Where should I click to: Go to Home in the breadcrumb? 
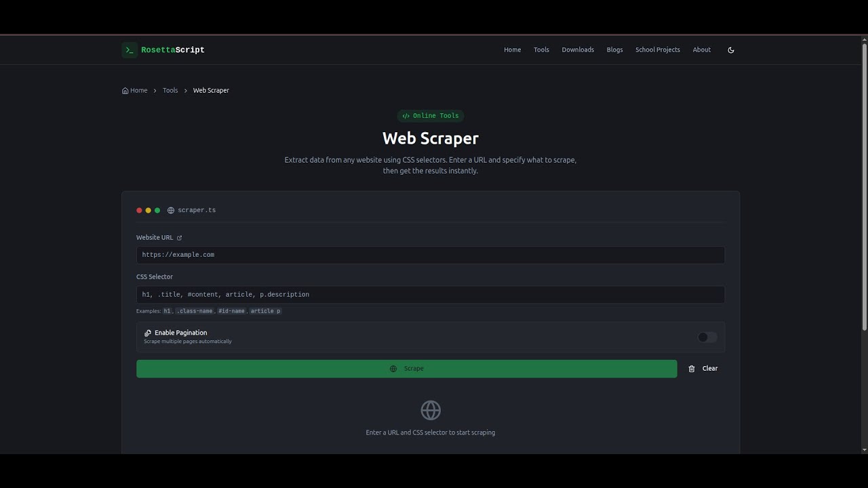click(135, 90)
